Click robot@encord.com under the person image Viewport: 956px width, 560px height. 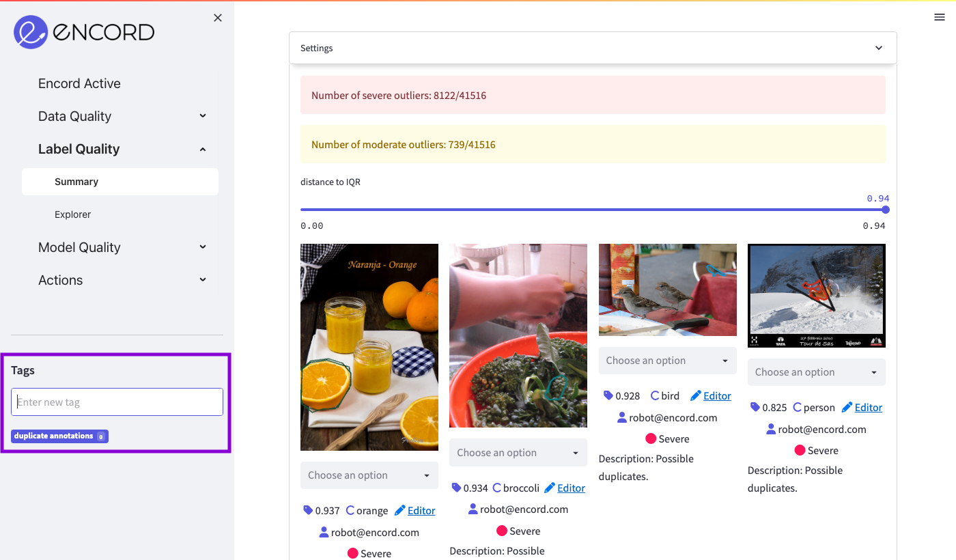(x=822, y=429)
